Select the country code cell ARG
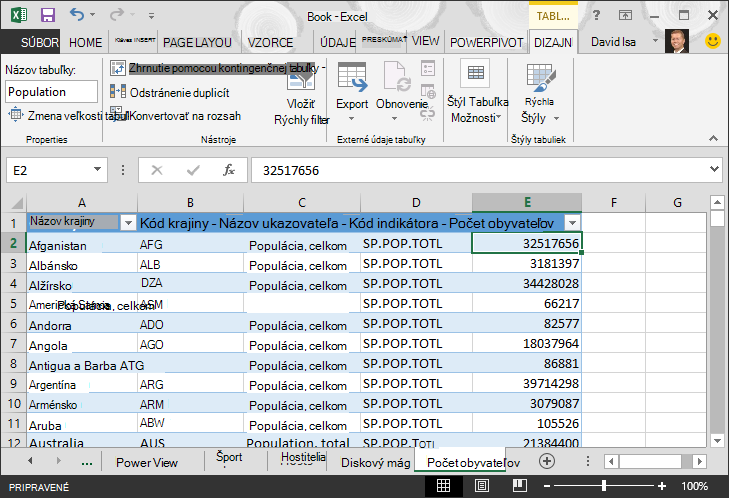This screenshot has width=729, height=498. [190, 384]
